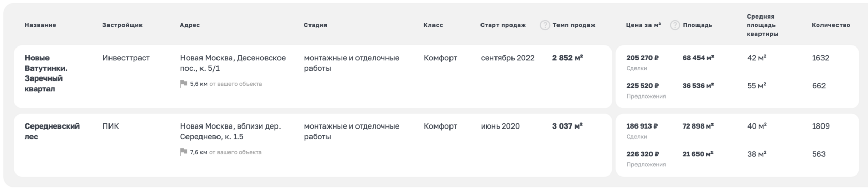868x190 pixels.
Task: Select the Класс column header
Action: (433, 25)
